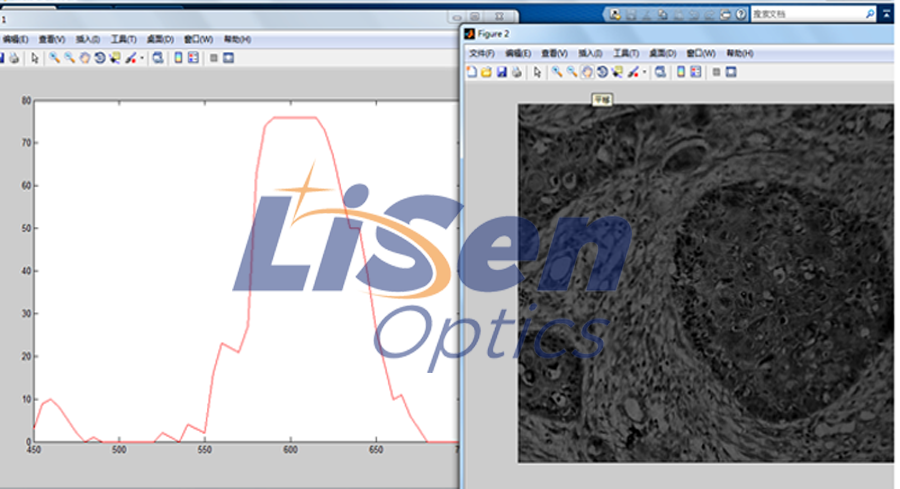This screenshot has height=489, width=900.
Task: Open 桌面(D) menu in Figure 2
Action: (x=662, y=53)
